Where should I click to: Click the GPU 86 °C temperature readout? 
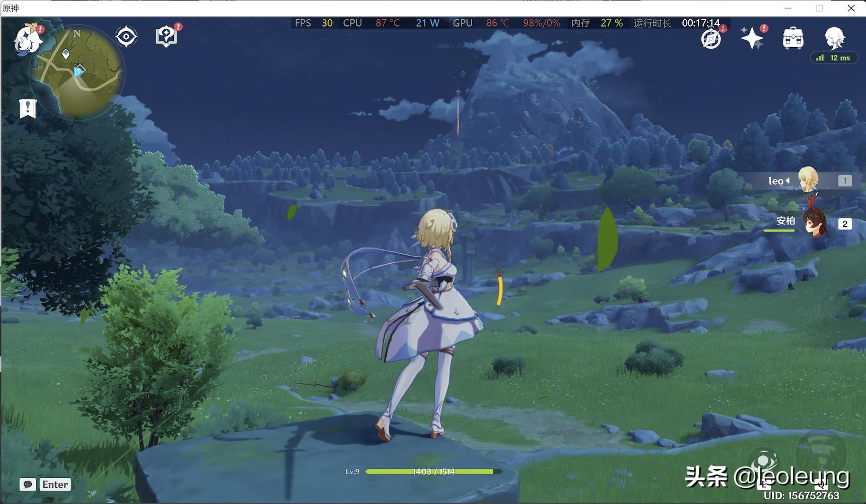tap(481, 23)
